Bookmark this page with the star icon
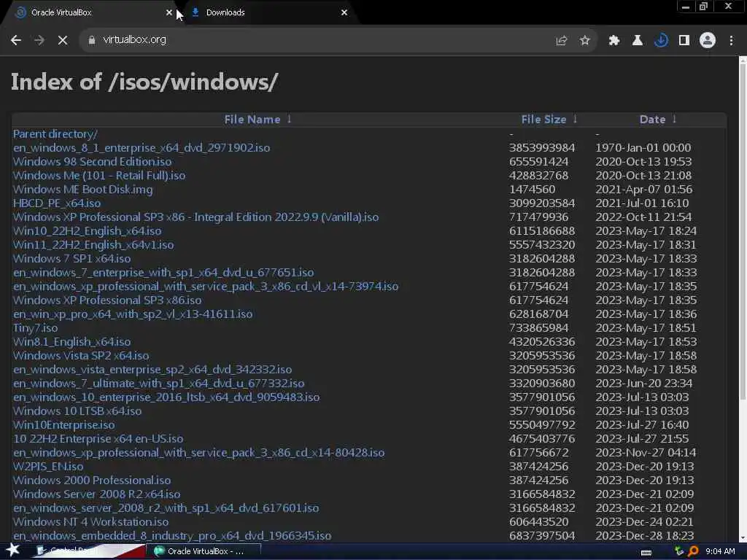 pos(585,41)
